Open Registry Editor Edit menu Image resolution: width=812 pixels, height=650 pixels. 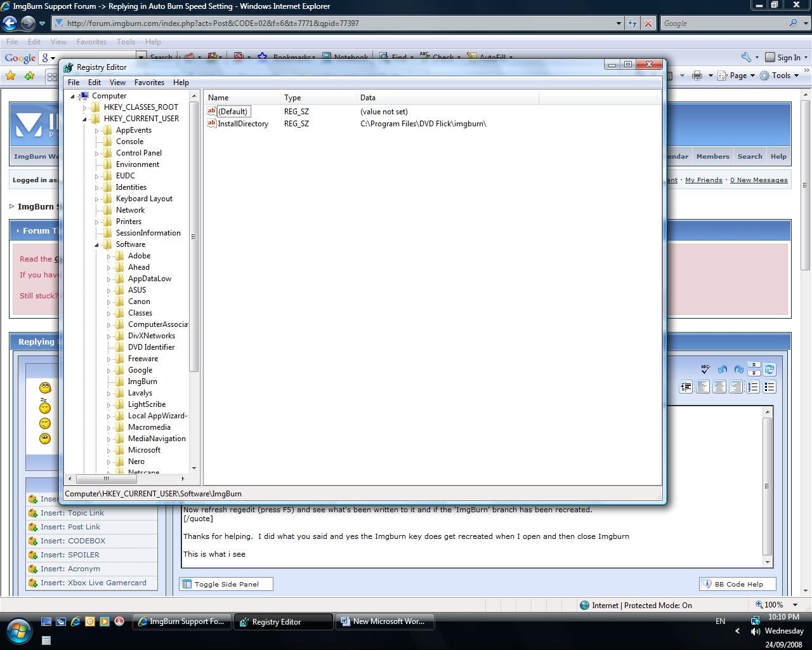(x=95, y=83)
